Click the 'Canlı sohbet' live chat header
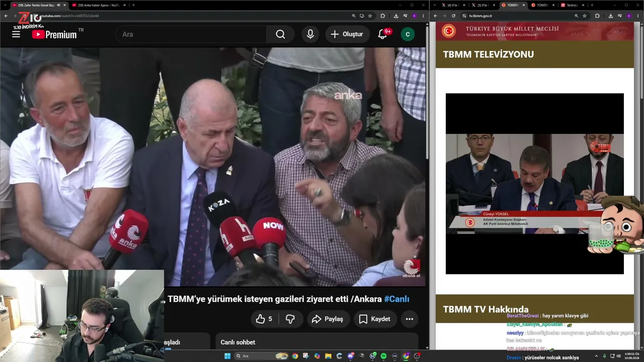Viewport: 644px width, 362px height. 238,342
